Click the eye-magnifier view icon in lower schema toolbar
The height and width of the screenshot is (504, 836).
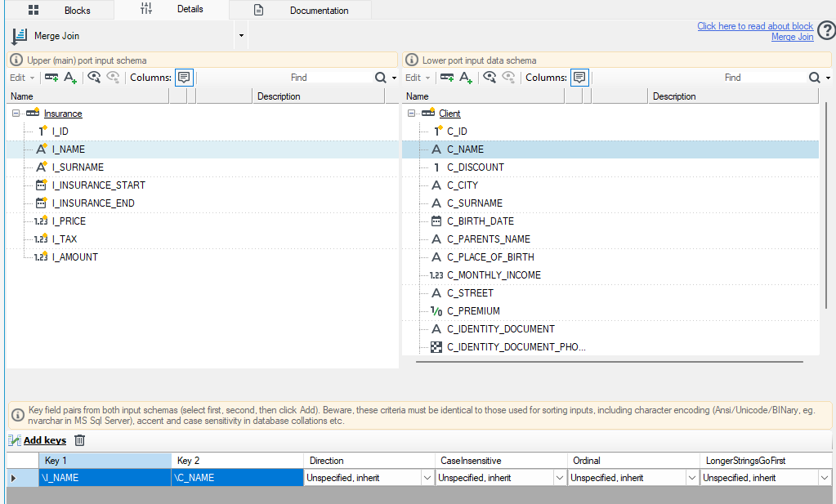pyautogui.click(x=490, y=78)
